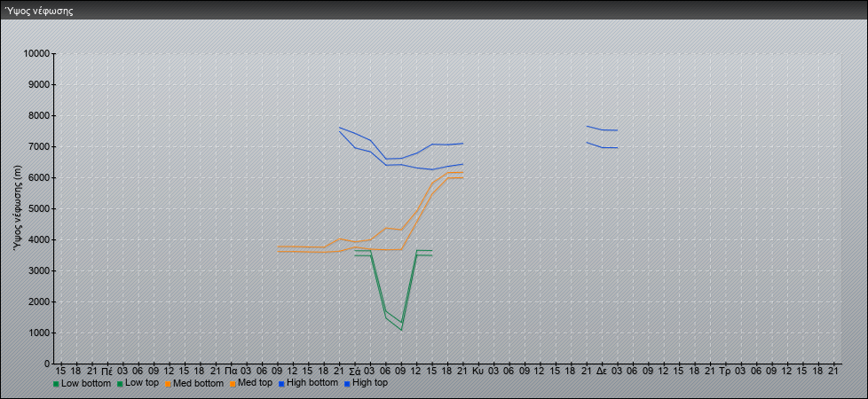Click the 6000 y-axis label
The image size is (868, 399).
tap(38, 177)
